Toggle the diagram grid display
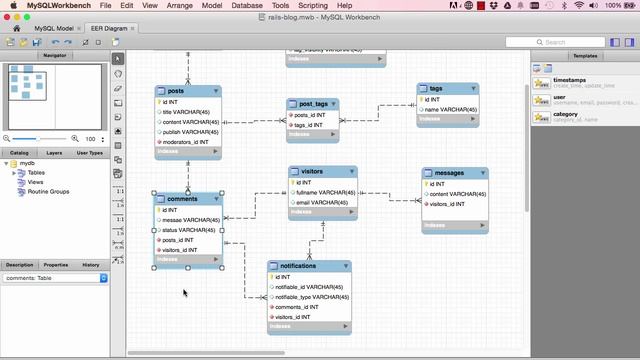Viewport: 640px width, 360px height. point(85,42)
